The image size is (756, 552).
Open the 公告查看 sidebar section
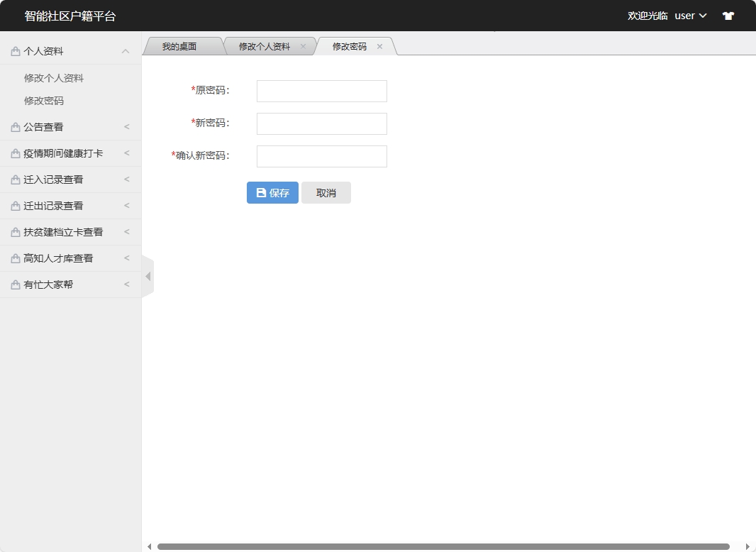(70, 127)
